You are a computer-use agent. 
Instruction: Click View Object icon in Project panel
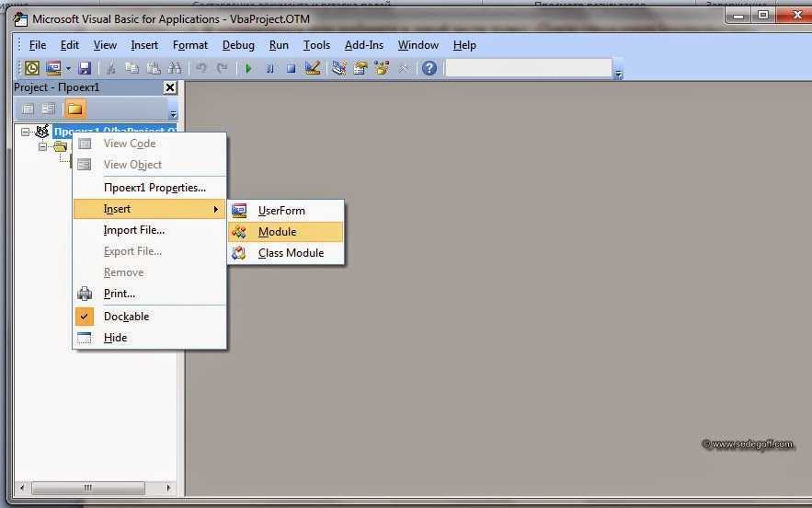coord(49,109)
